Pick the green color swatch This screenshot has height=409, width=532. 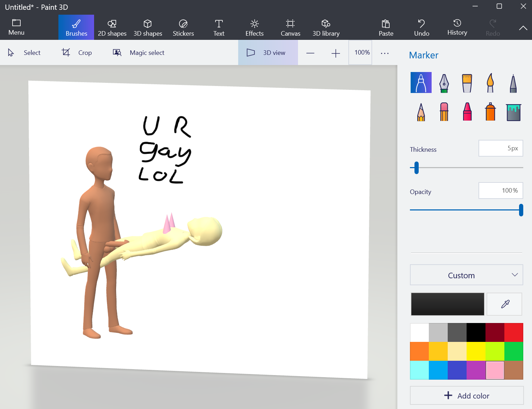[x=514, y=351]
